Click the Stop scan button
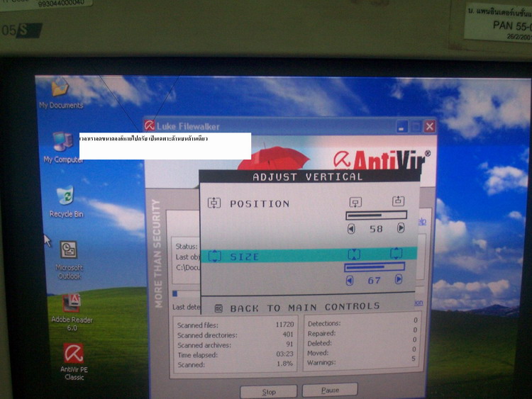The image size is (532, 399). click(269, 392)
